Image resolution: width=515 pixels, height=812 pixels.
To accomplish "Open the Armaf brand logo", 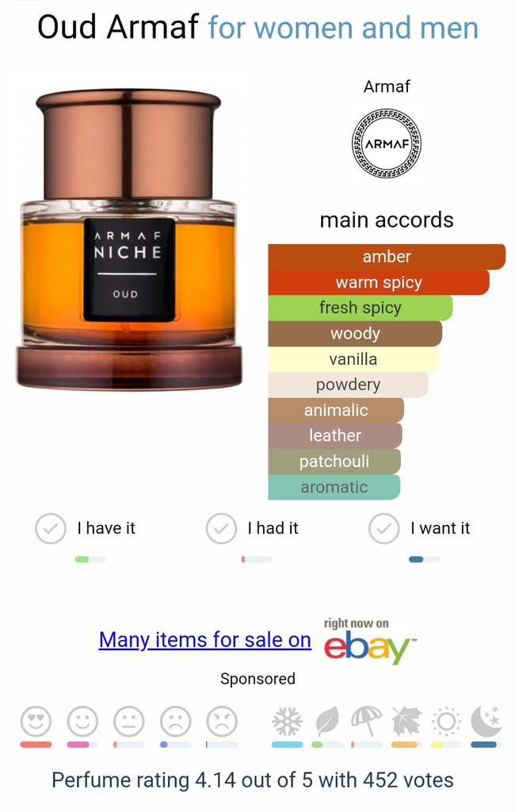I will pyautogui.click(x=386, y=144).
